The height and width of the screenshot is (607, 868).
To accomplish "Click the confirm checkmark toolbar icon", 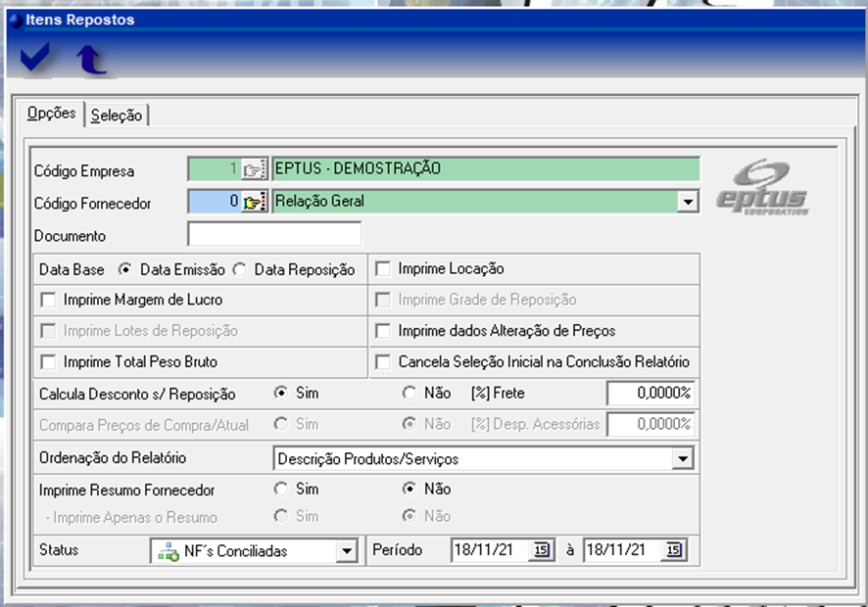I will click(x=35, y=61).
